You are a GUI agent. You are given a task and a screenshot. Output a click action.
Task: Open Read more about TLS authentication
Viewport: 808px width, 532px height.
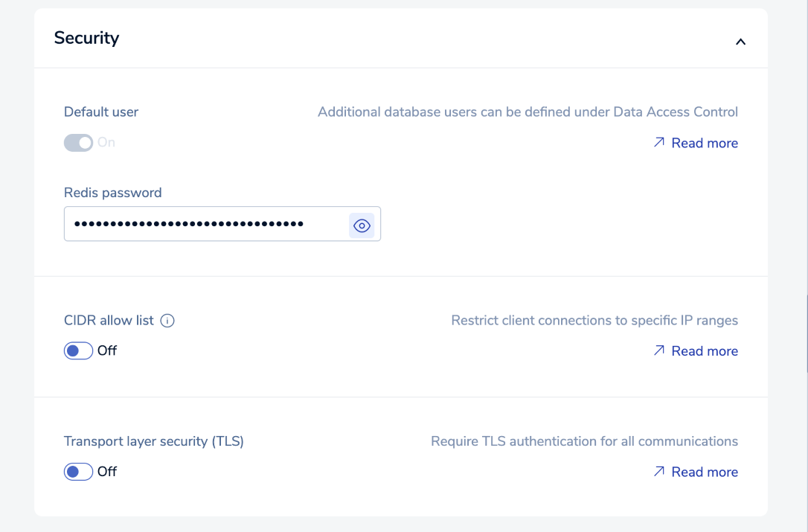pos(705,472)
